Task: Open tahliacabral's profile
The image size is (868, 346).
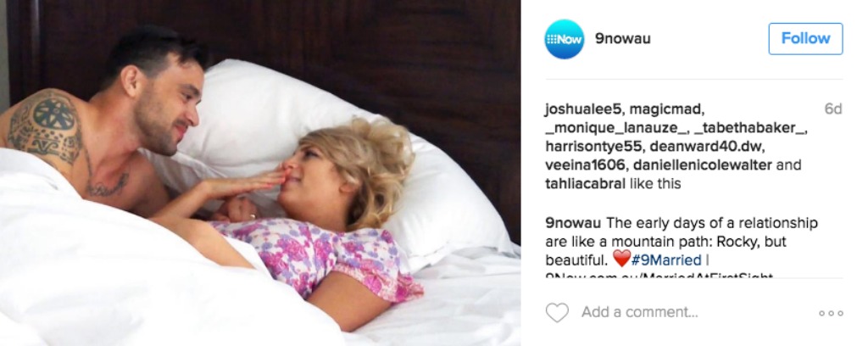Action: point(585,184)
